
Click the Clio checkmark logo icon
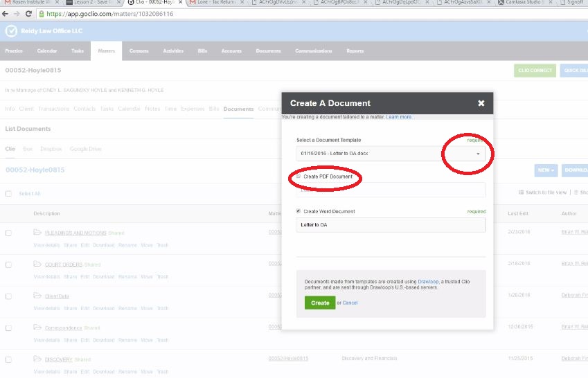11,30
